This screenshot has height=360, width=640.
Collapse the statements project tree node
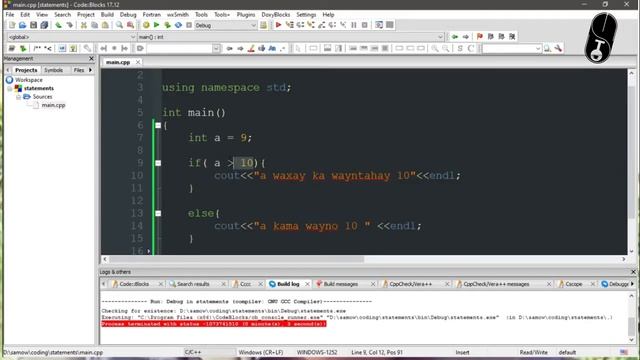click(x=10, y=89)
